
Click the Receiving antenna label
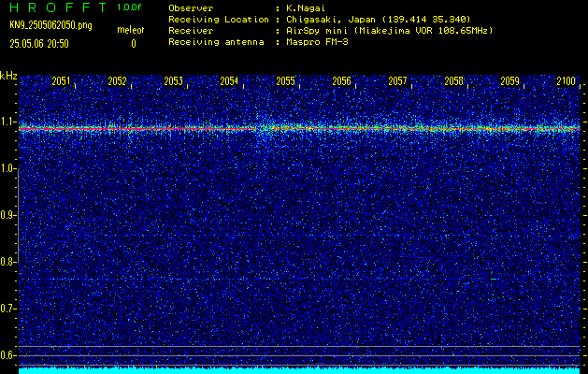coord(216,42)
